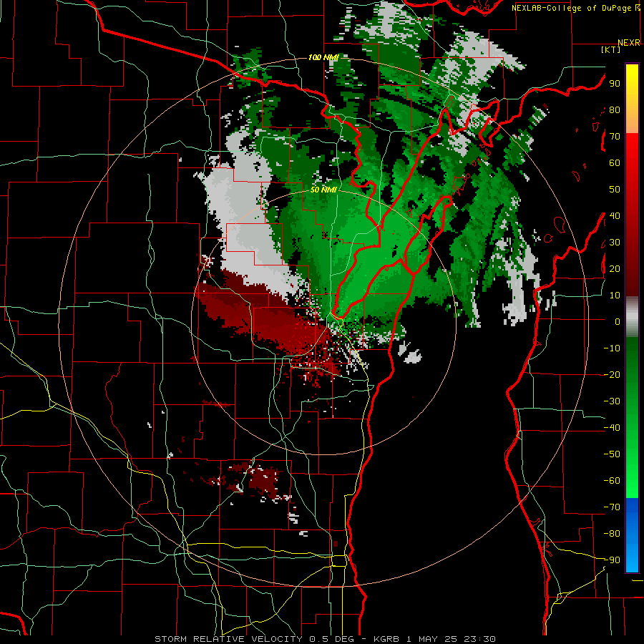Image resolution: width=644 pixels, height=644 pixels.
Task: Click the 40 value on color scale
Action: click(615, 215)
